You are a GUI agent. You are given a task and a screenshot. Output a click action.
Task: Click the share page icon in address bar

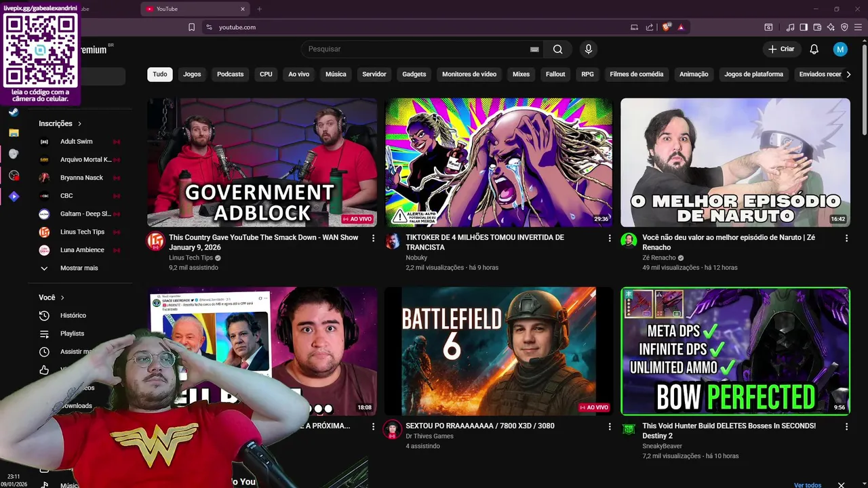pyautogui.click(x=650, y=27)
